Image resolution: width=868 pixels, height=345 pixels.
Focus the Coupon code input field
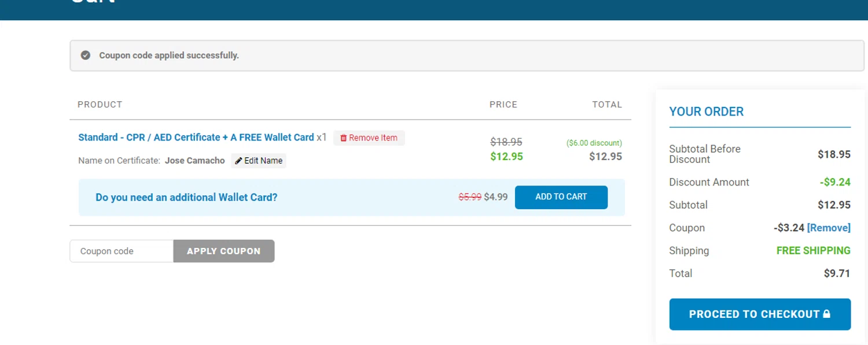point(122,251)
